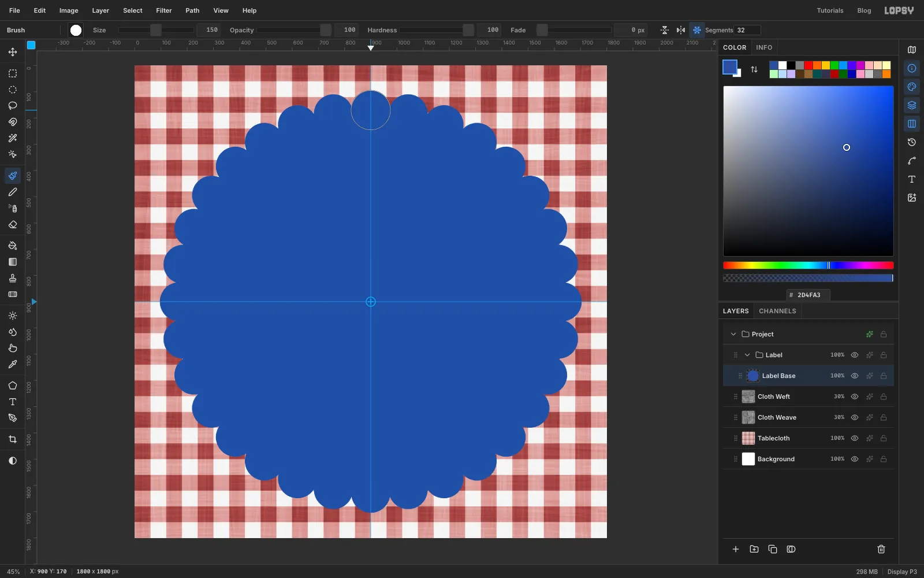
Task: Click the Lopsy logo
Action: pyautogui.click(x=899, y=10)
